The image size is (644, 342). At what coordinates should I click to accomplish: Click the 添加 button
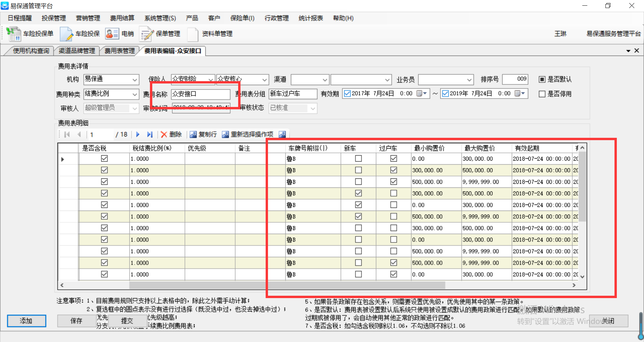click(26, 321)
